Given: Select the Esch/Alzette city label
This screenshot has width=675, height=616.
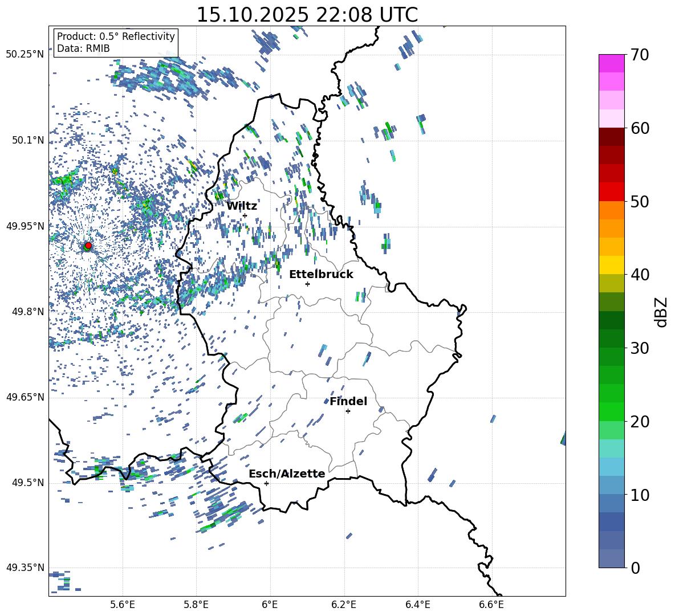Looking at the screenshot, I should [x=287, y=474].
